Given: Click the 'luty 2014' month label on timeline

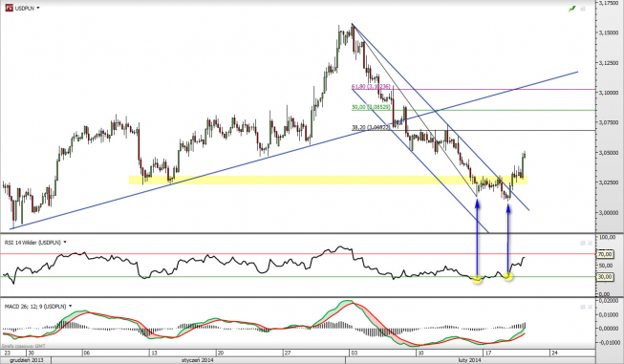Looking at the screenshot, I should pyautogui.click(x=468, y=360).
